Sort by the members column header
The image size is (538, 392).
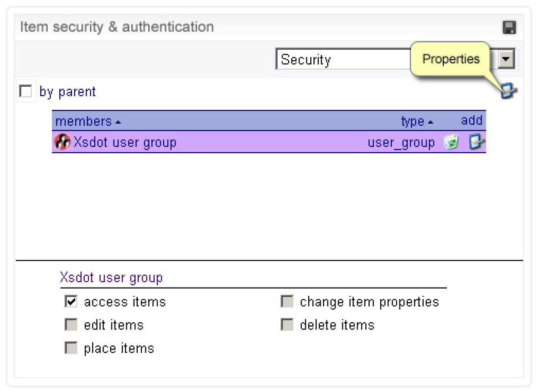pyautogui.click(x=83, y=121)
